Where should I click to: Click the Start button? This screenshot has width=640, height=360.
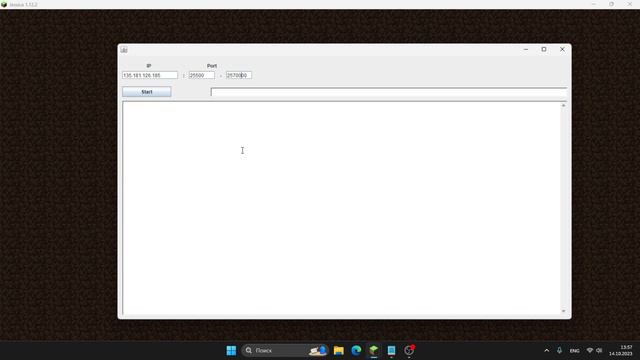pyautogui.click(x=147, y=92)
